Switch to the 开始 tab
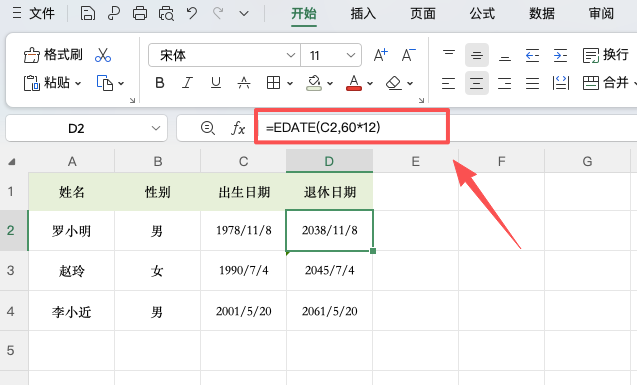 (x=304, y=13)
